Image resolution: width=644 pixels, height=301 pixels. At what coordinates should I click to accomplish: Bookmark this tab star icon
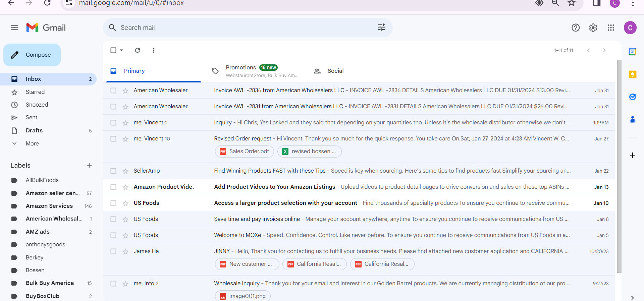(572, 3)
